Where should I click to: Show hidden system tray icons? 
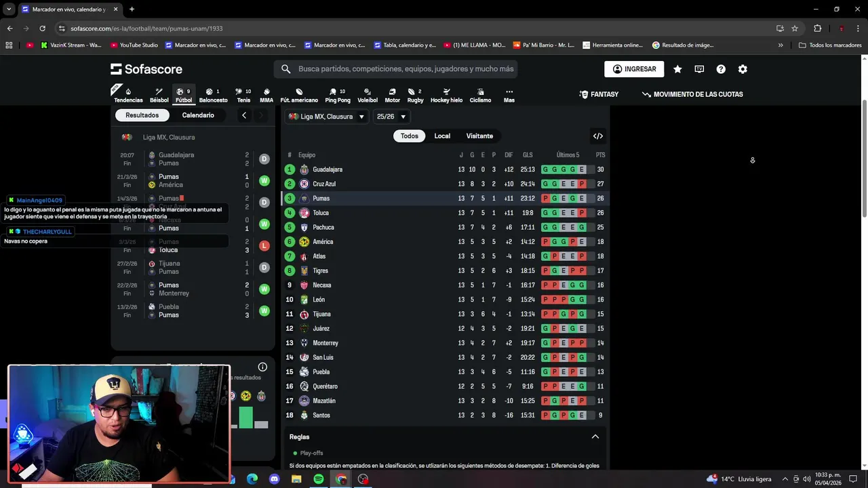785,479
